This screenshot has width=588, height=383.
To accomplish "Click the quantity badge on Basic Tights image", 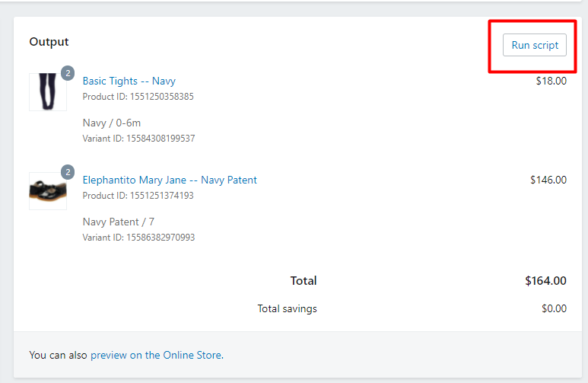I will click(68, 73).
